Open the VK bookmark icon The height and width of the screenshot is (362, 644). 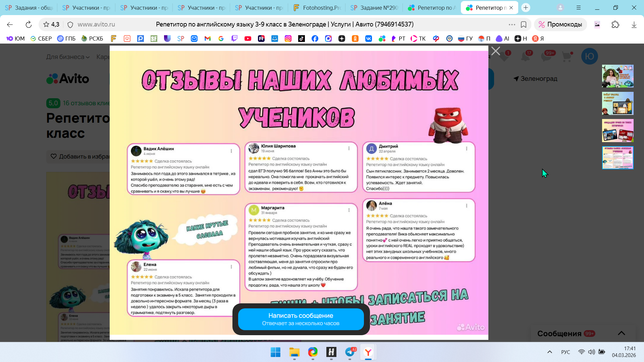pyautogui.click(x=369, y=39)
